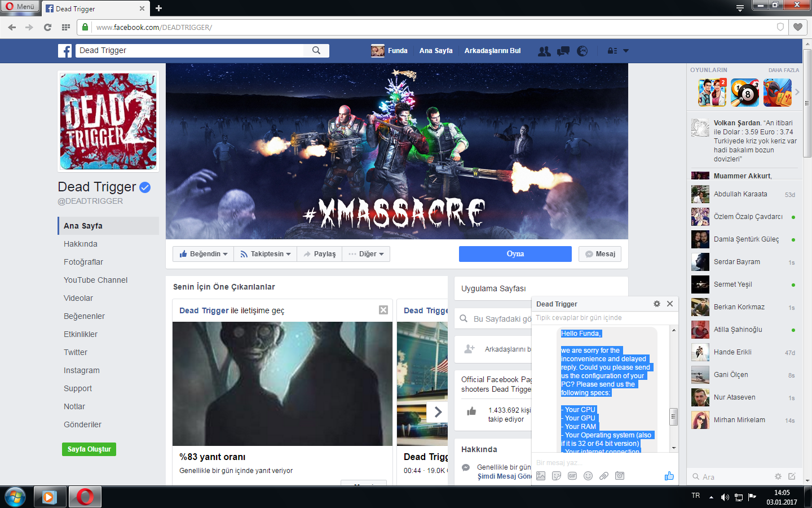This screenshot has height=508, width=812.
Task: Click the search magnifier button
Action: point(316,51)
